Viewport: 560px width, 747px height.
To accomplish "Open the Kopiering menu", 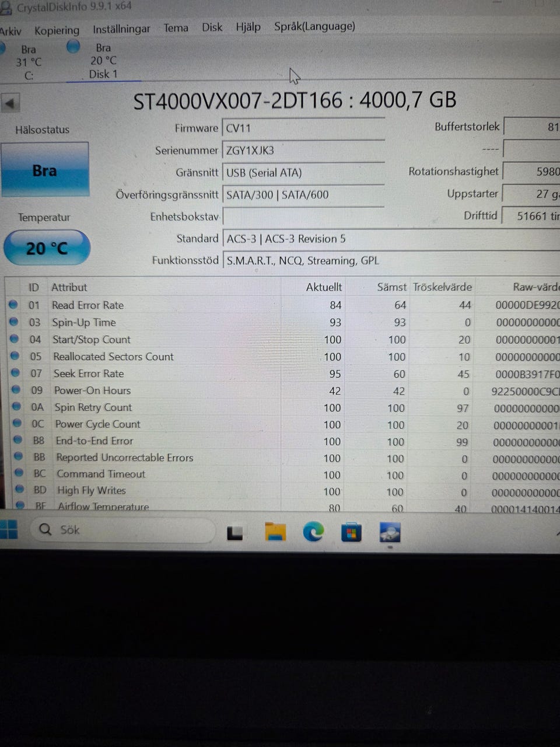I will pos(57,30).
